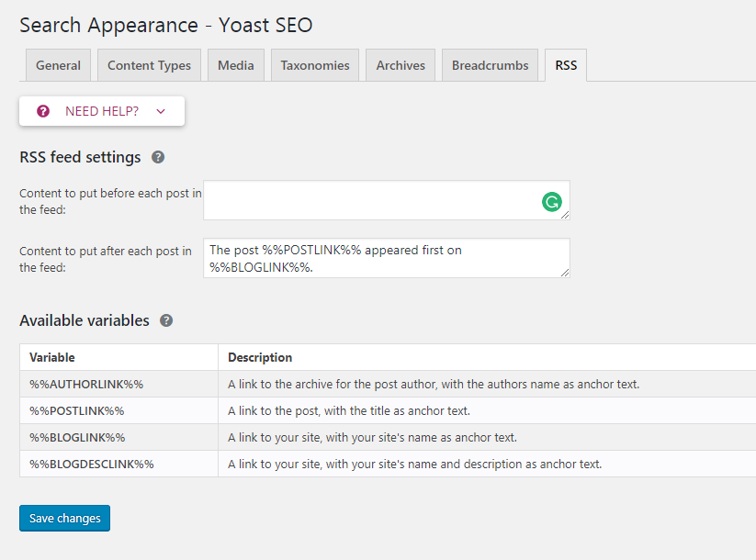Image resolution: width=756 pixels, height=560 pixels.
Task: Click the green Grammarly icon in textarea
Action: [x=551, y=202]
